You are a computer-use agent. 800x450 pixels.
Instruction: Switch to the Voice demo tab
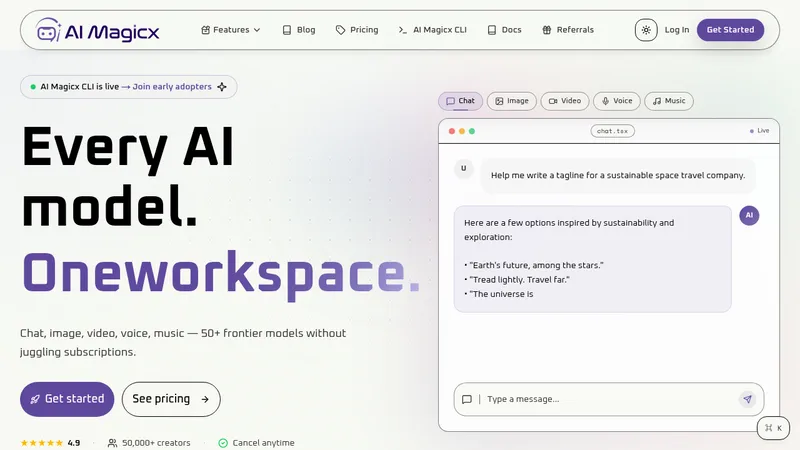coord(617,101)
